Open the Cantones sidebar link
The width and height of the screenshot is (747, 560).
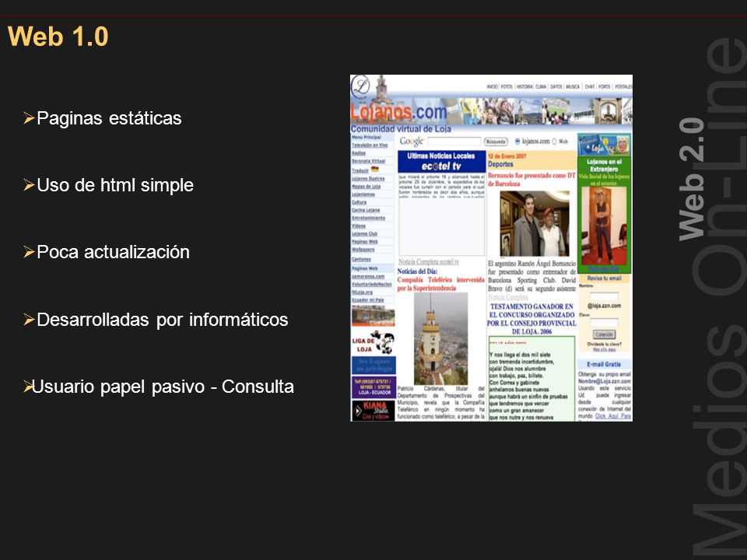click(x=361, y=260)
